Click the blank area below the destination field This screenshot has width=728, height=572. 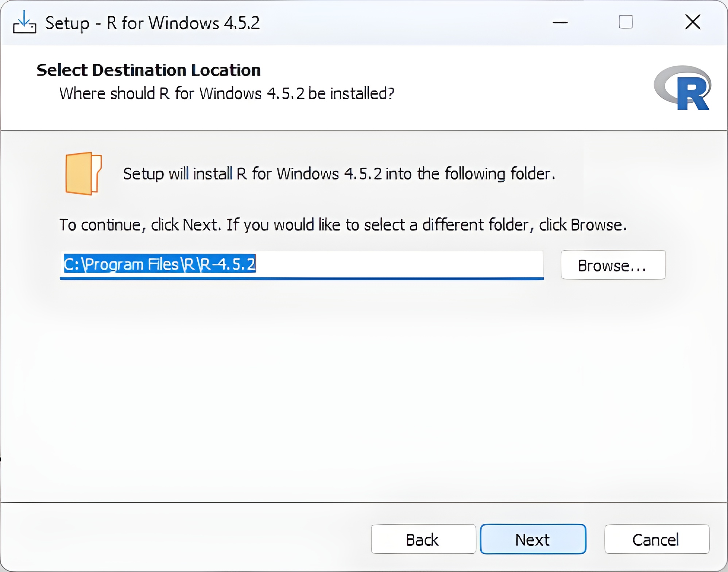click(x=328, y=383)
